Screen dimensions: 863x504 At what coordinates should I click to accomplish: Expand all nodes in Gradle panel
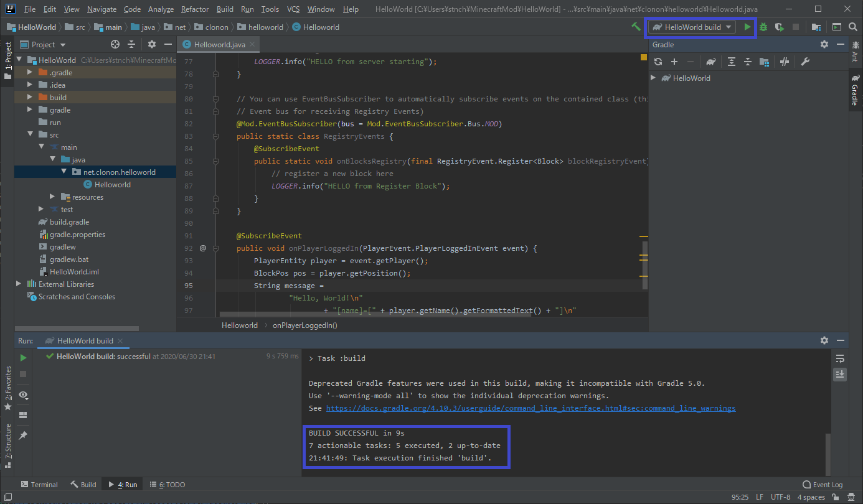click(732, 62)
